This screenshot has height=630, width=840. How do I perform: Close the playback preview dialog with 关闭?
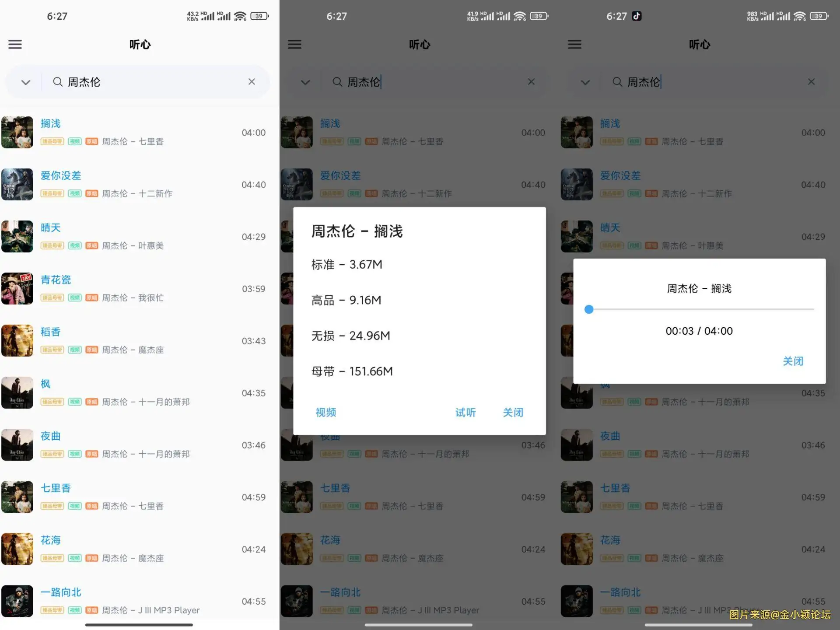point(793,361)
